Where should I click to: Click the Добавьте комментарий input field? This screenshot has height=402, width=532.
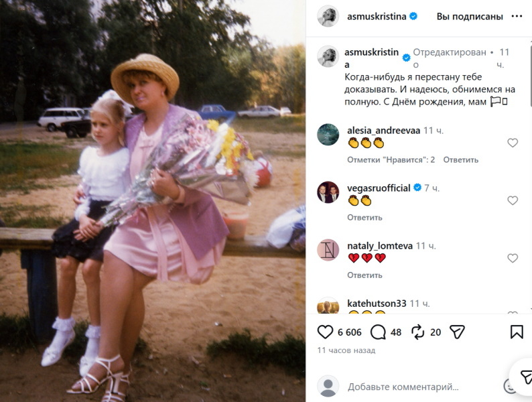point(403,387)
